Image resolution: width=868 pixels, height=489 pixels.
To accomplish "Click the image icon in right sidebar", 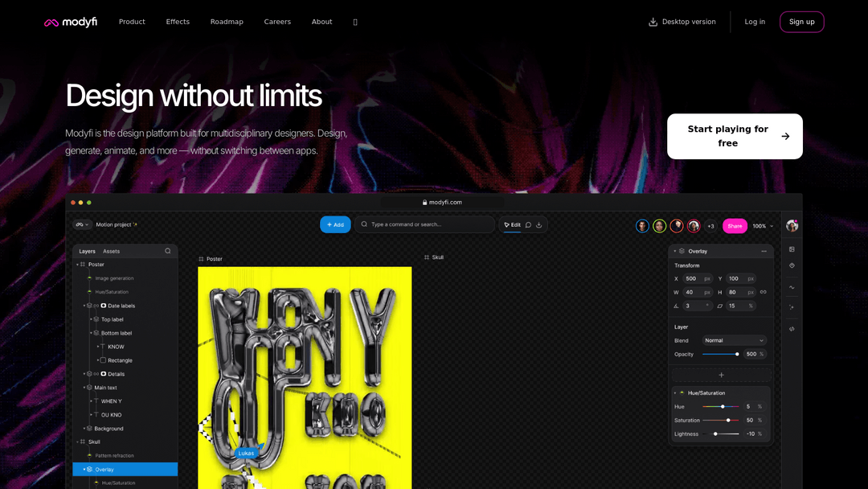I will (792, 249).
